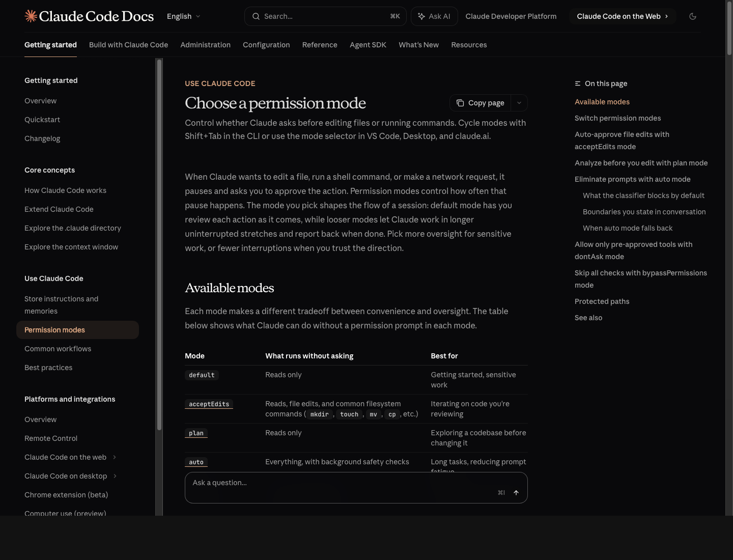Screen dimensions: 733x560
Task: Click the Copy page button
Action: [x=481, y=103]
